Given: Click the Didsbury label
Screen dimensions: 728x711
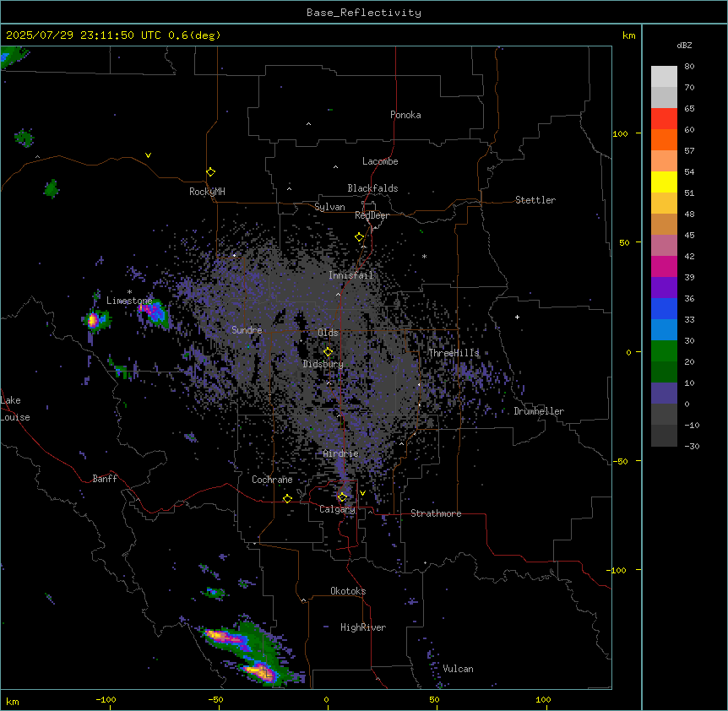Looking at the screenshot, I should pos(323,364).
